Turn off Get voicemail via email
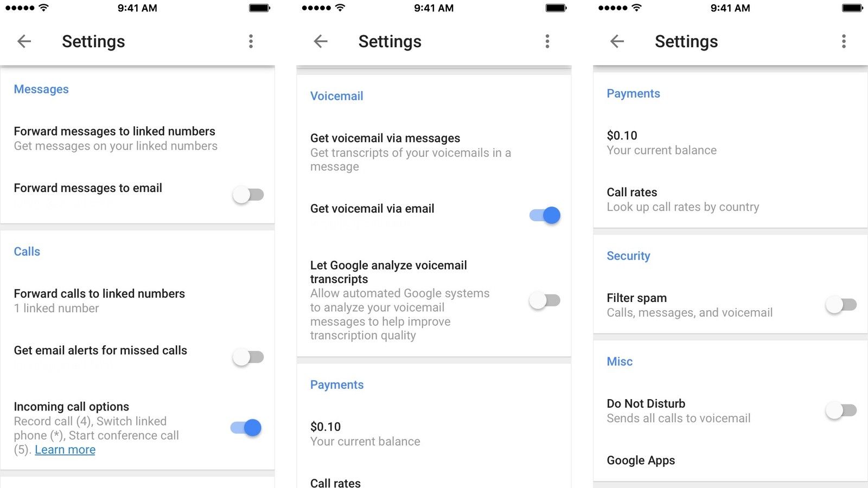Viewport: 868px width, 488px height. click(x=545, y=215)
